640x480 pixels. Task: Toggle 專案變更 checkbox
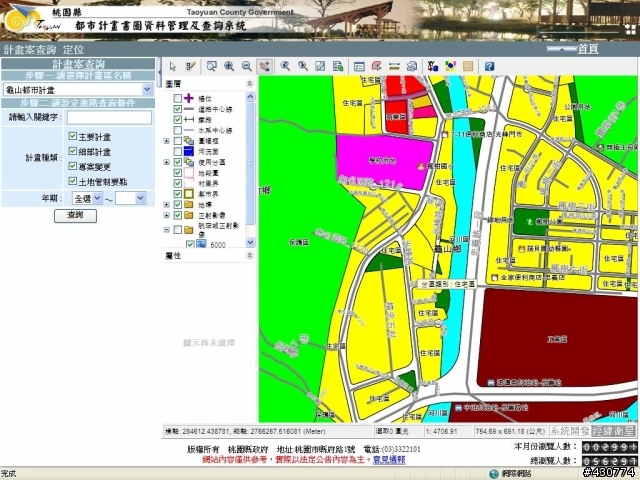point(73,166)
